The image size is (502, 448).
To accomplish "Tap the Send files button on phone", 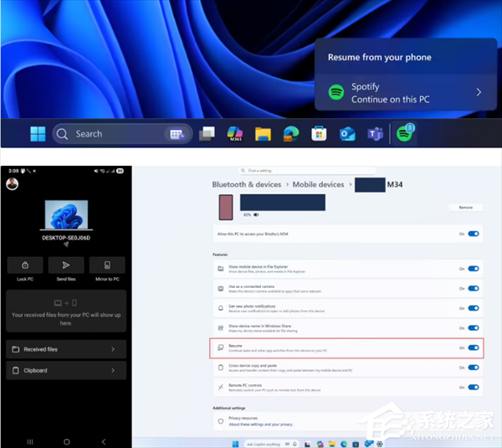I will coord(66,265).
